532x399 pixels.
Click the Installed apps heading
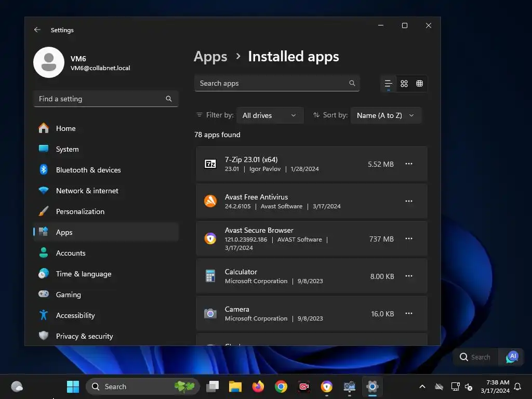(x=294, y=57)
